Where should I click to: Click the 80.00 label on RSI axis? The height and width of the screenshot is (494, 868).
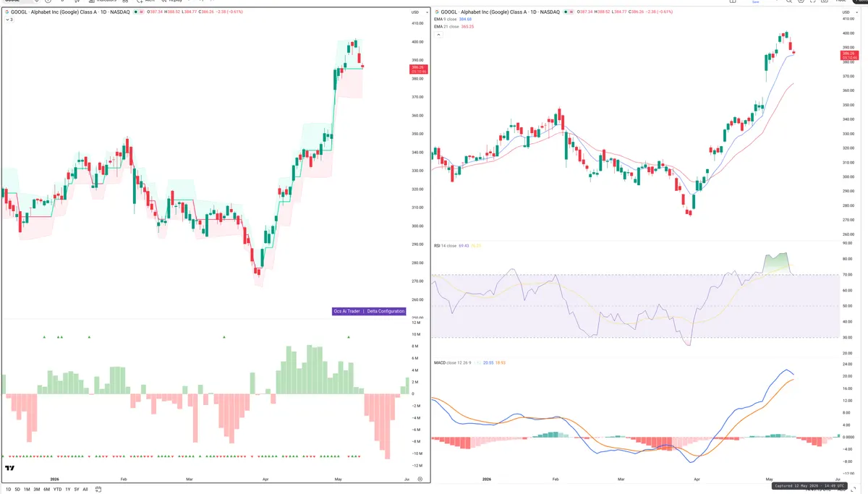click(848, 258)
